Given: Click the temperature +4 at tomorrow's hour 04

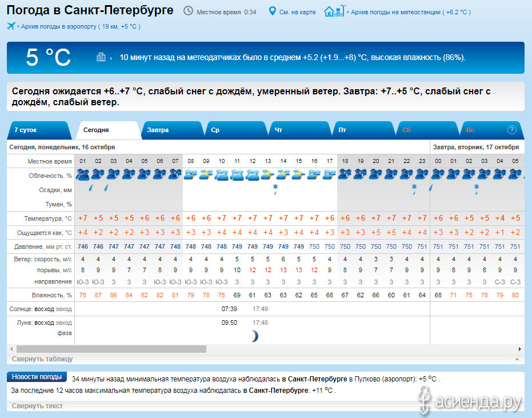Looking at the screenshot, I should (x=500, y=218).
